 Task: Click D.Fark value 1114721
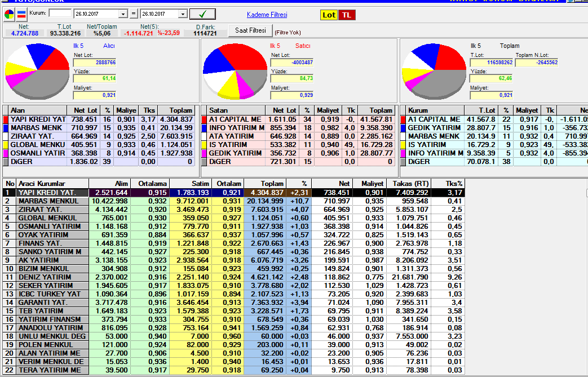point(205,33)
